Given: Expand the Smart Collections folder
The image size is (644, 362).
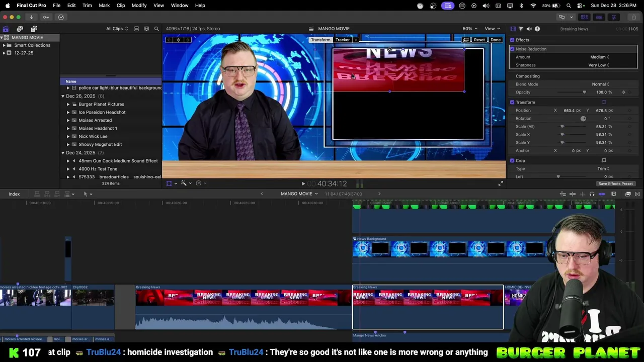Looking at the screenshot, I should pyautogui.click(x=4, y=45).
